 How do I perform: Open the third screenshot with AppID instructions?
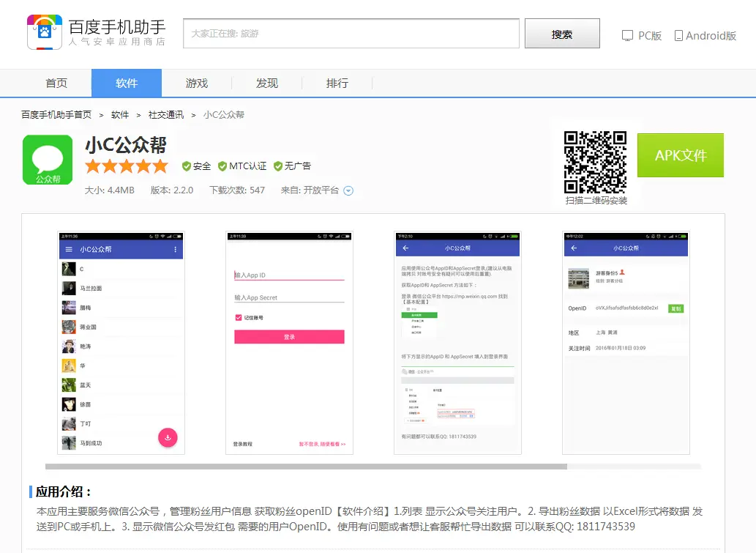457,343
